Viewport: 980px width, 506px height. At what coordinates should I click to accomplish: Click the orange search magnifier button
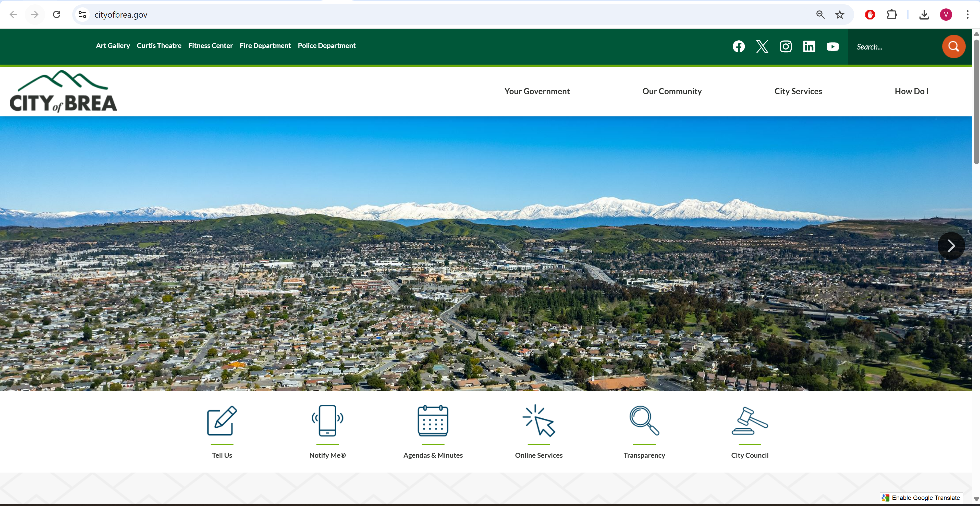[x=953, y=46]
